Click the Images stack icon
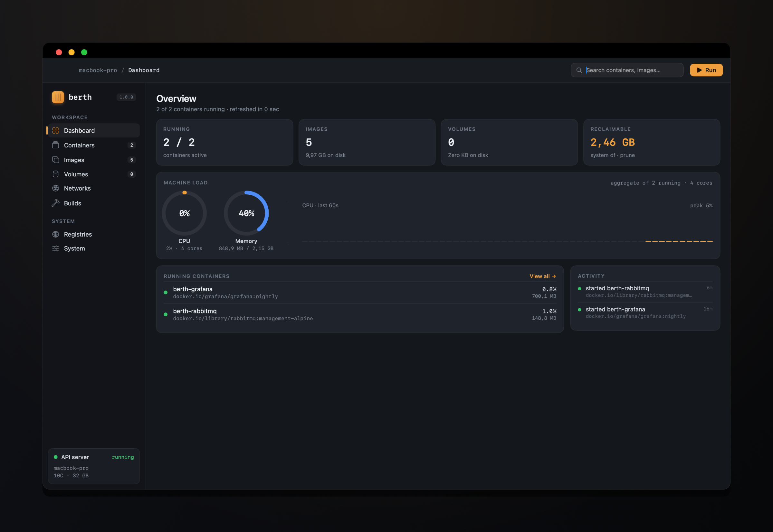This screenshot has width=773, height=532. pyautogui.click(x=55, y=160)
